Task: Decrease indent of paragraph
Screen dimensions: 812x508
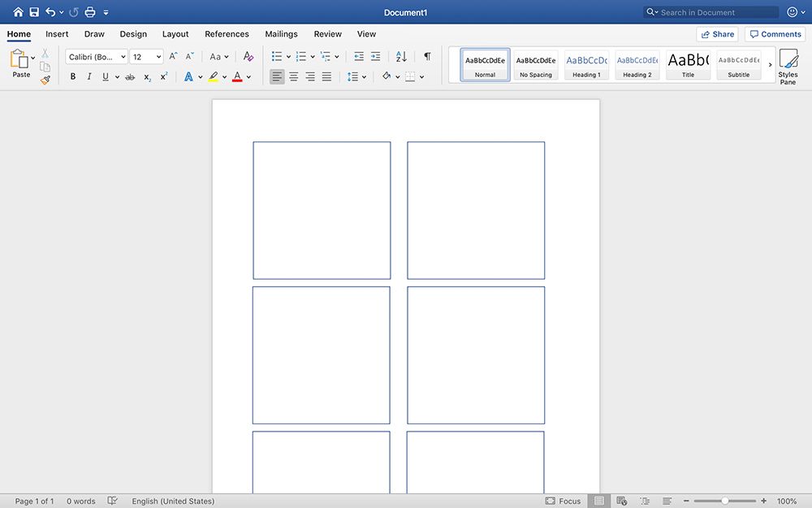Action: [359, 56]
